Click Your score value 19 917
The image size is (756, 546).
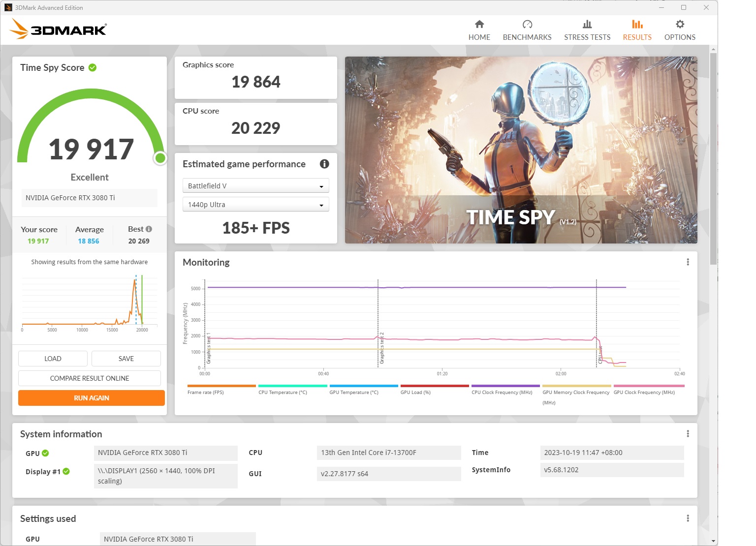[x=38, y=241]
